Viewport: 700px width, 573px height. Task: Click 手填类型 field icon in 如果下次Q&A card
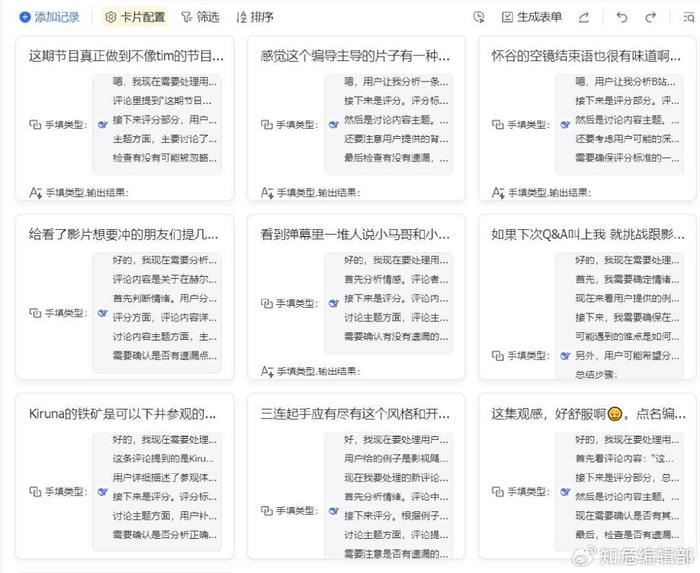[498, 356]
